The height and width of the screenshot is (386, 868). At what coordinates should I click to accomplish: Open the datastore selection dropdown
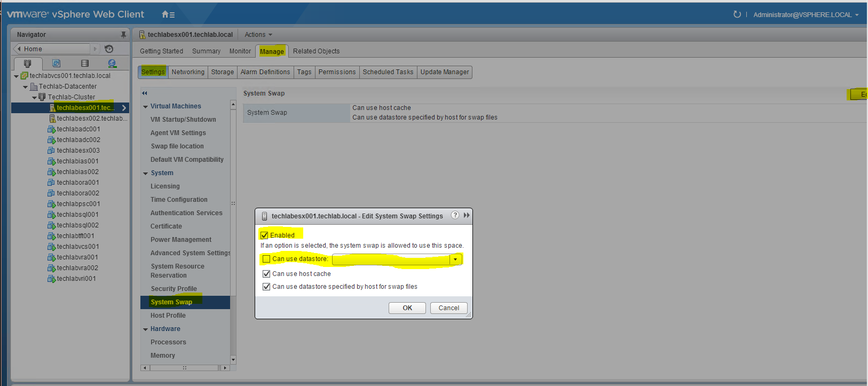click(455, 259)
